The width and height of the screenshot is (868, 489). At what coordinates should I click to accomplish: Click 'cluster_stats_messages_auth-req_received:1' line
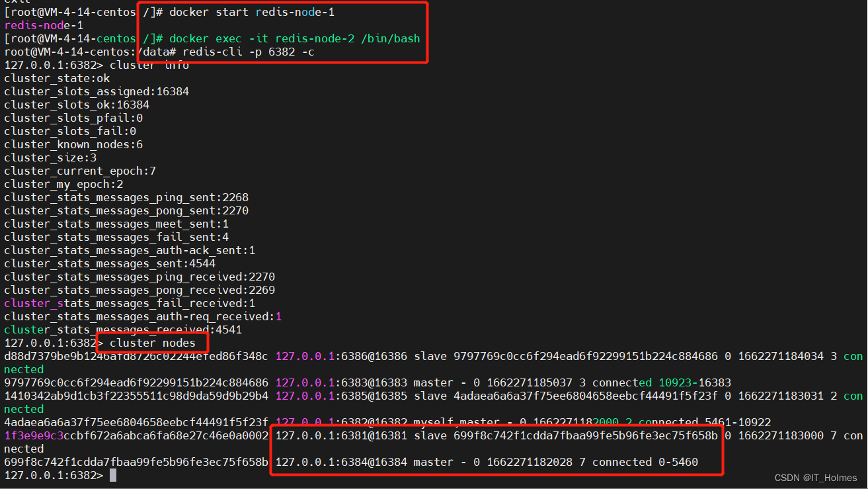143,316
